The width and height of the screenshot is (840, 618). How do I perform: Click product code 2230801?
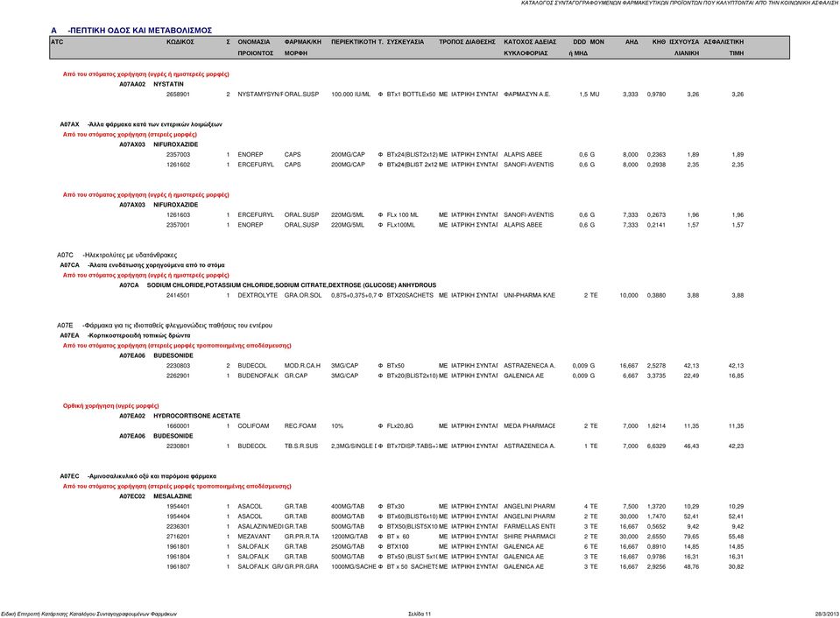[178, 446]
